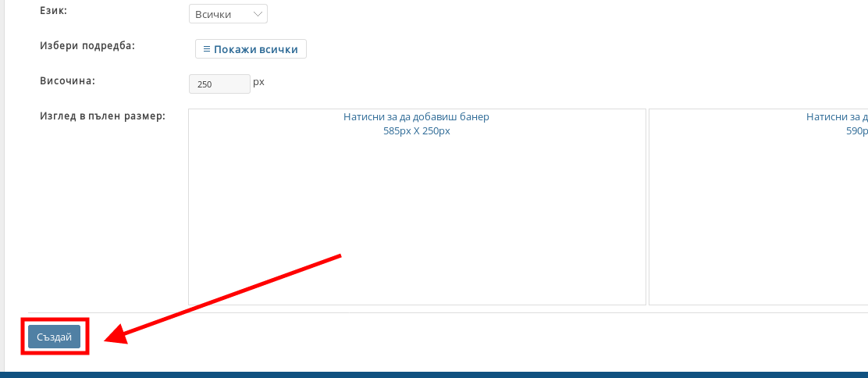Image resolution: width=868 pixels, height=378 pixels.
Task: Focus the Височина field showing 250
Action: (x=219, y=84)
